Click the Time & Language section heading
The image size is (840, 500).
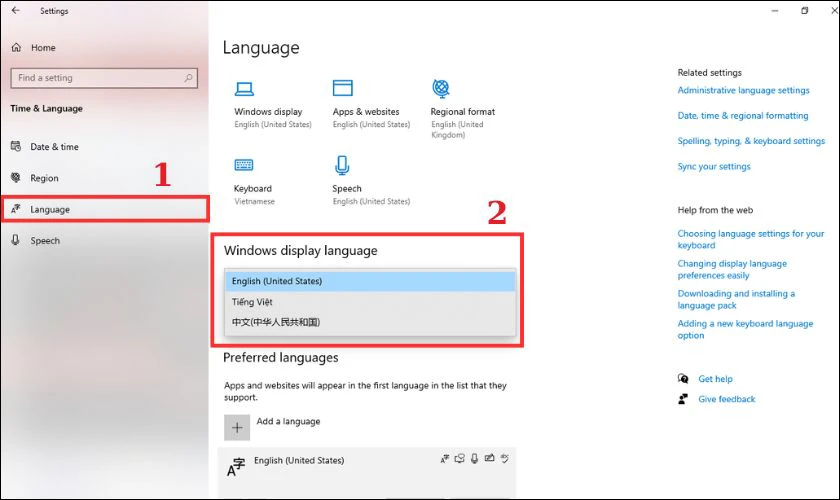(47, 108)
